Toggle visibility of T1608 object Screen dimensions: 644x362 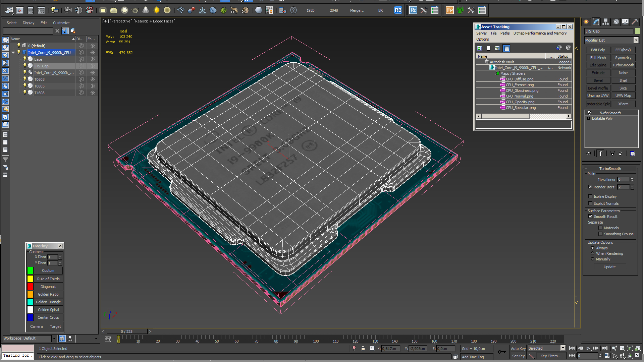[24, 93]
